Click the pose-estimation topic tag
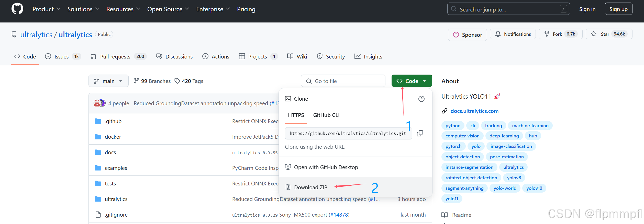Image resolution: width=644 pixels, height=224 pixels. click(x=507, y=157)
